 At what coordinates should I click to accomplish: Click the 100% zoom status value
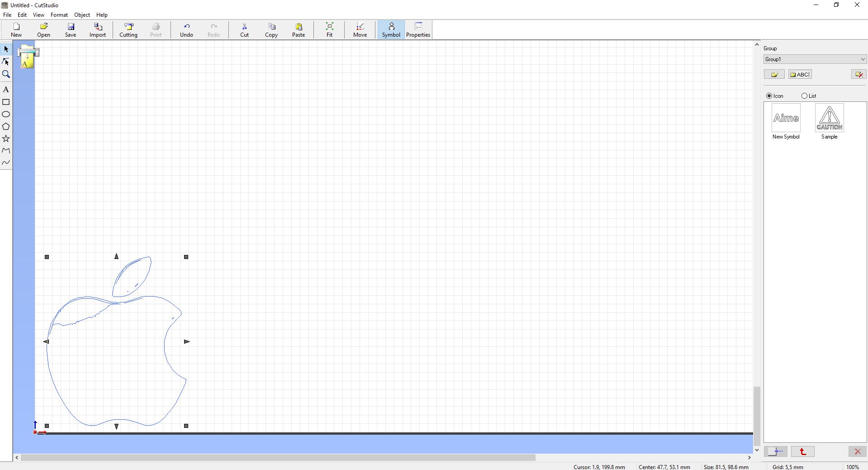(853, 467)
